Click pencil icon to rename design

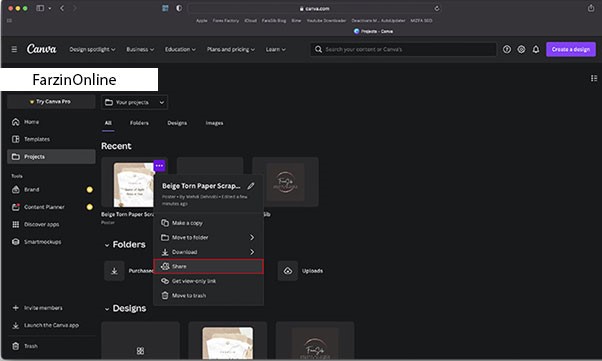251,186
